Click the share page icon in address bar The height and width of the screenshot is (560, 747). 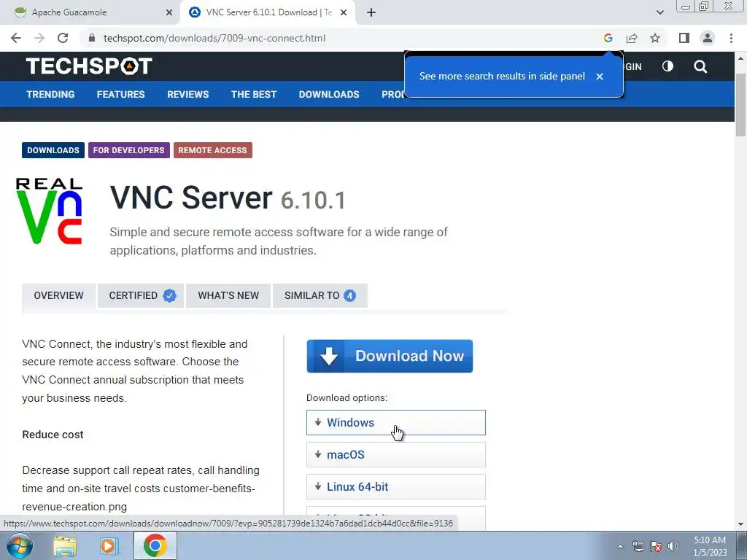pyautogui.click(x=632, y=38)
